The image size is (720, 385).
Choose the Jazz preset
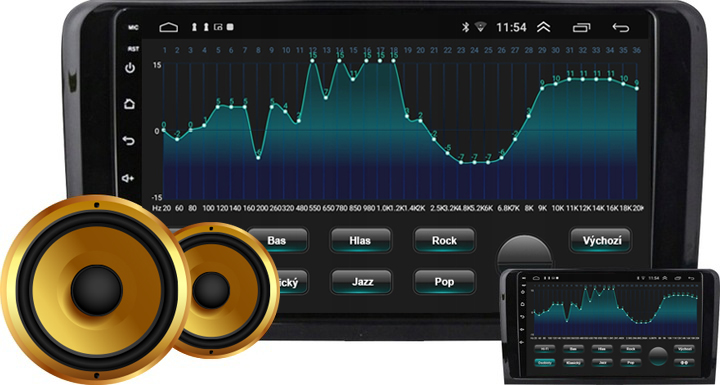[x=360, y=281]
